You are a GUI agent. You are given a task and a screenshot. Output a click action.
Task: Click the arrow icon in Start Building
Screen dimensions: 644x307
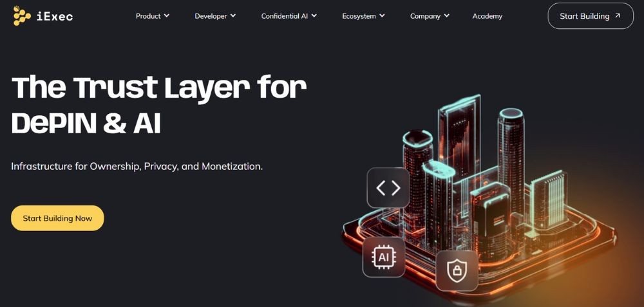pyautogui.click(x=618, y=16)
